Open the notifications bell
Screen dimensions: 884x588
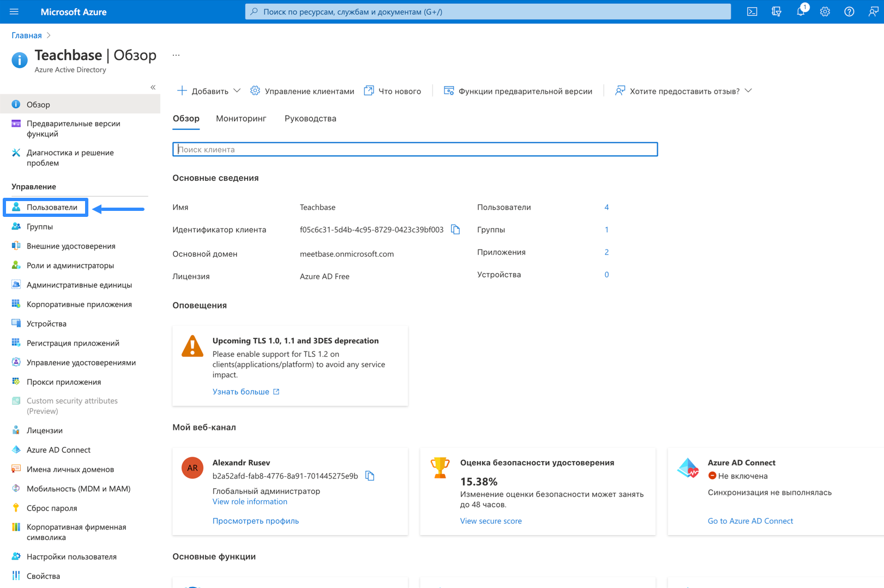(801, 11)
